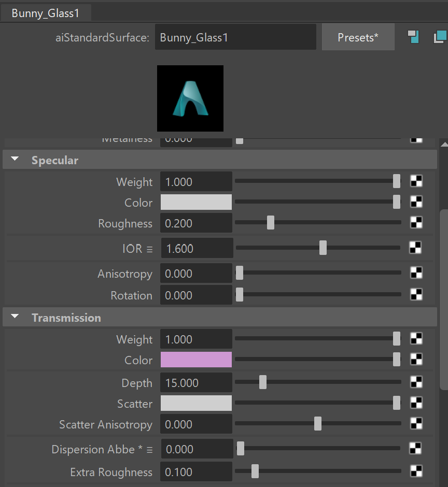Click checker map icon for IOR
The width and height of the screenshot is (448, 487).
click(x=415, y=248)
